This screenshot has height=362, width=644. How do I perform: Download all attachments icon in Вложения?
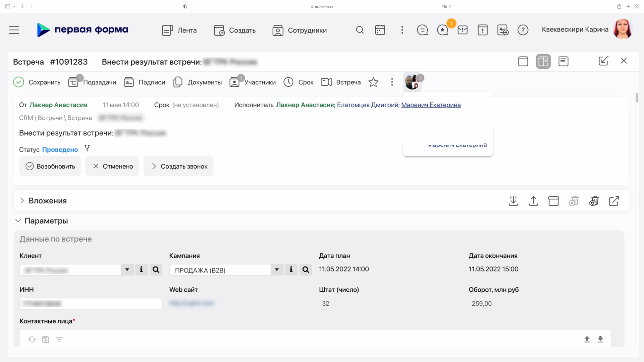click(513, 201)
